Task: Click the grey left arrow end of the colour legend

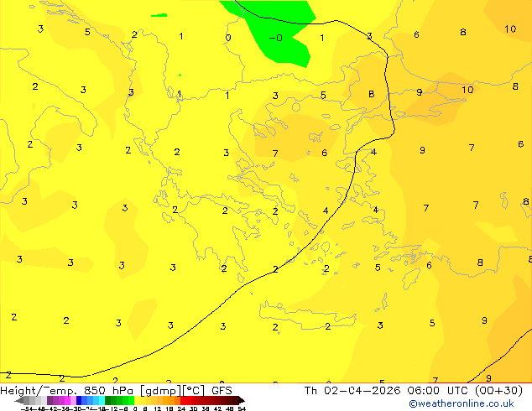Action: point(19,401)
